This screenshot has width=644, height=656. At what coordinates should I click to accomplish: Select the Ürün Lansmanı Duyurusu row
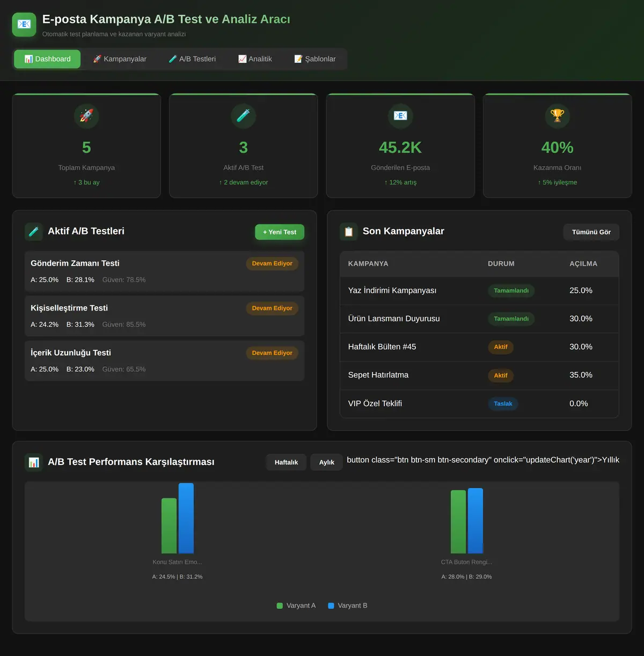(479, 319)
